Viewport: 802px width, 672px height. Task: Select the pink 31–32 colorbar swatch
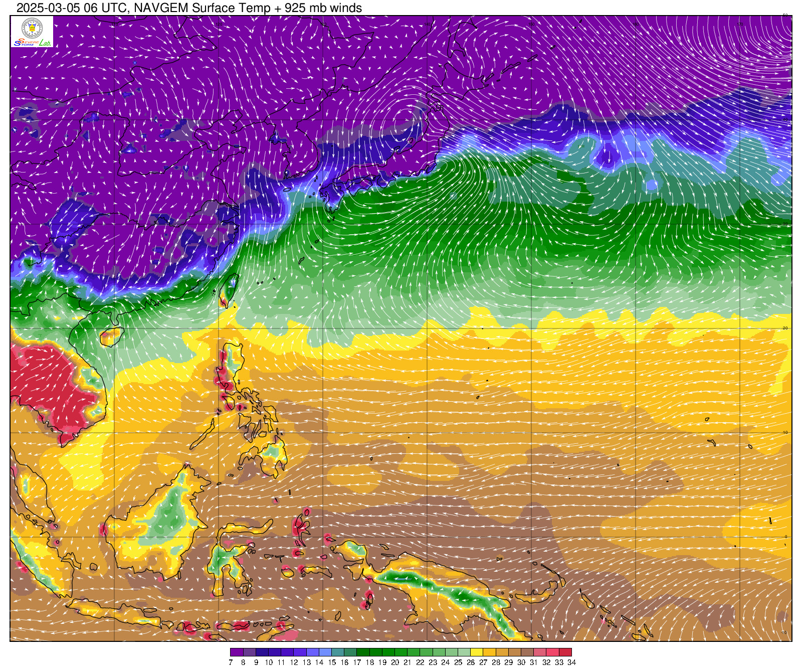click(x=540, y=652)
